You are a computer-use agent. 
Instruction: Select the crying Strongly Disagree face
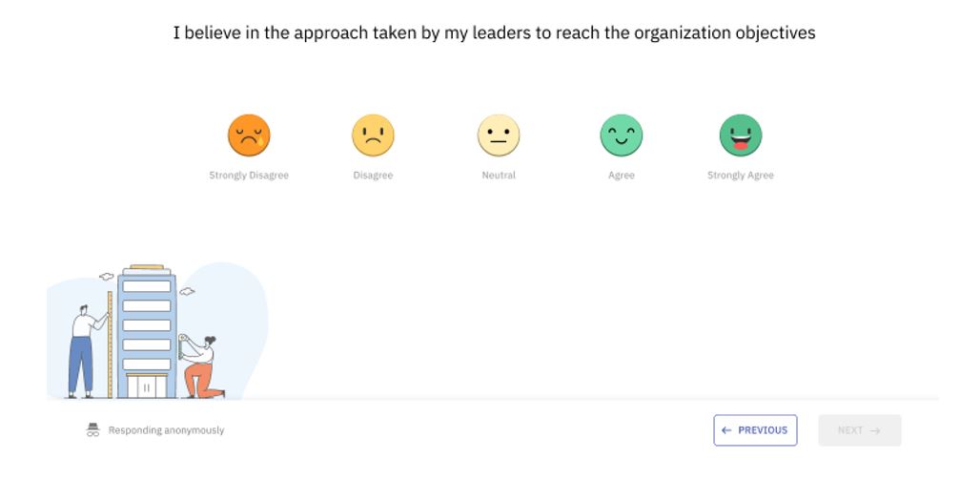click(x=249, y=135)
